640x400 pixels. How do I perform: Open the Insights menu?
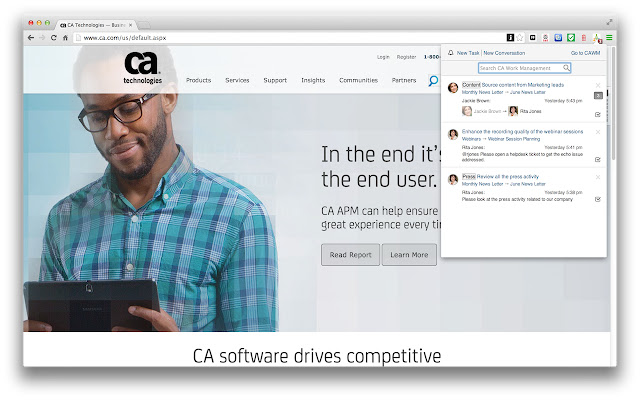pyautogui.click(x=313, y=80)
